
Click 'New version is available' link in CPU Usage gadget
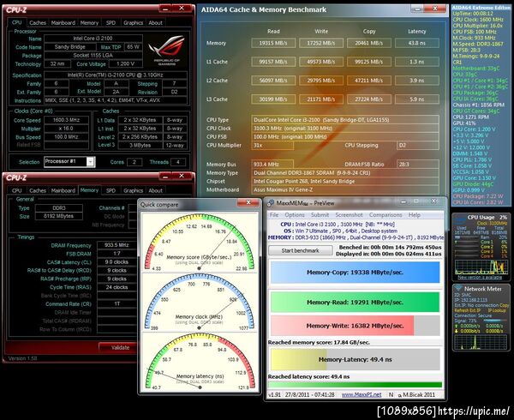click(480, 278)
